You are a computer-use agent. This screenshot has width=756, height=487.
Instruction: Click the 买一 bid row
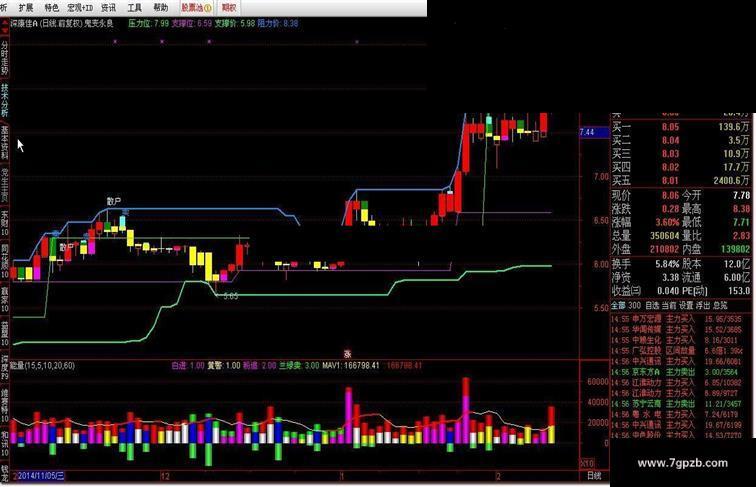tap(680, 127)
